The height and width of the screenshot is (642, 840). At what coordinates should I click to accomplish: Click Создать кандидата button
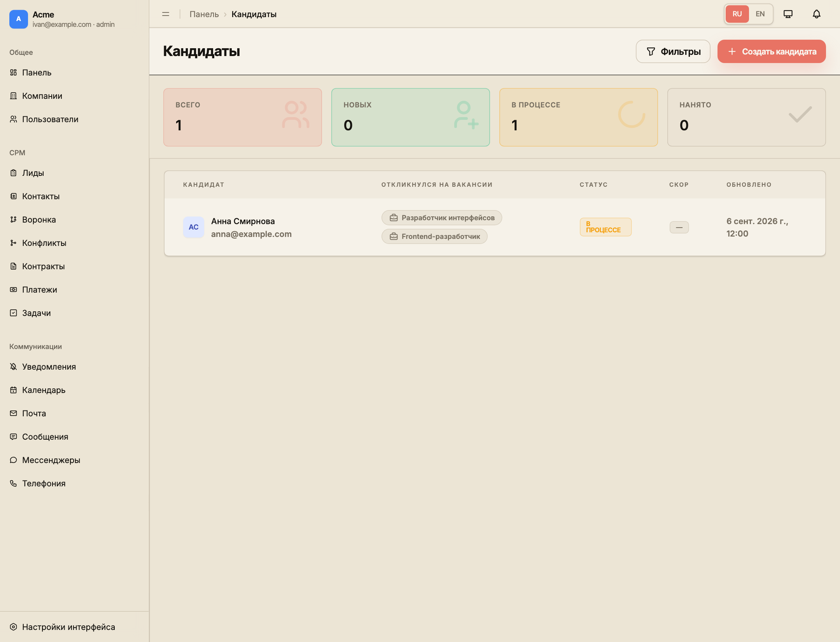(x=772, y=51)
